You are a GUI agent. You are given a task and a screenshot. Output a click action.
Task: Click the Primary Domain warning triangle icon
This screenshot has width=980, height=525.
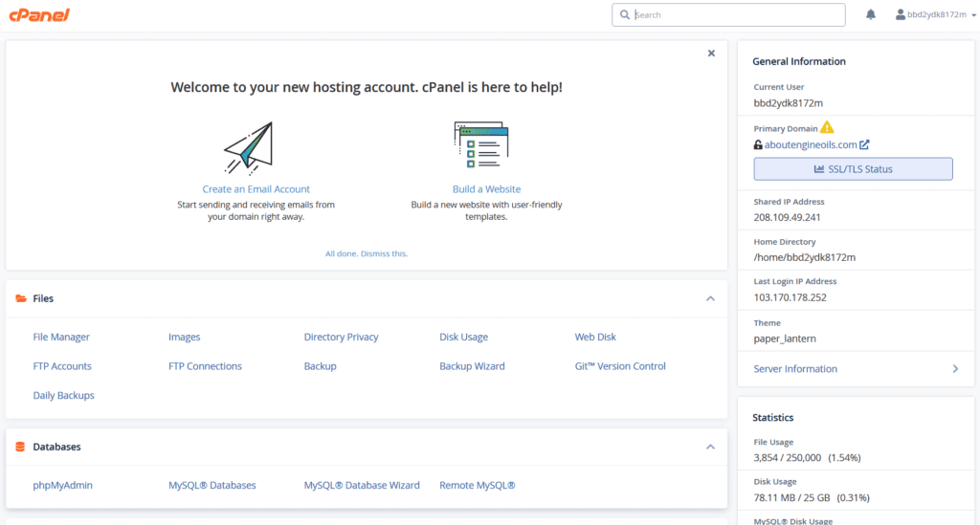click(x=827, y=127)
